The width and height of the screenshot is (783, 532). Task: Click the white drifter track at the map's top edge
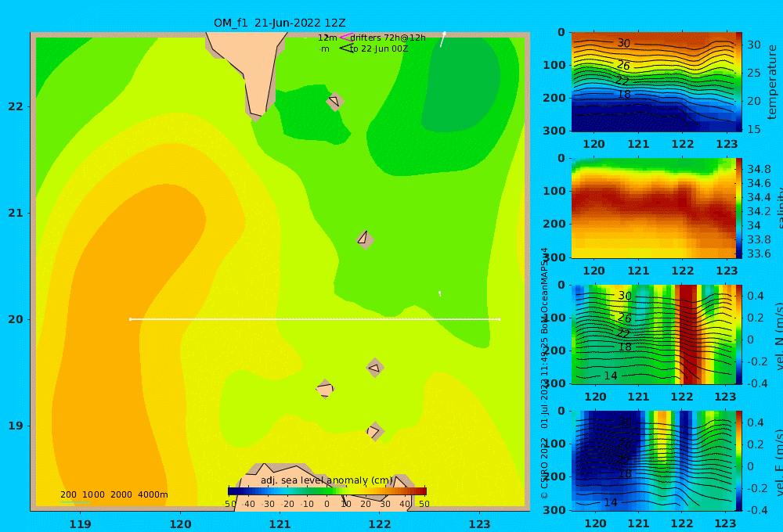coord(442,39)
